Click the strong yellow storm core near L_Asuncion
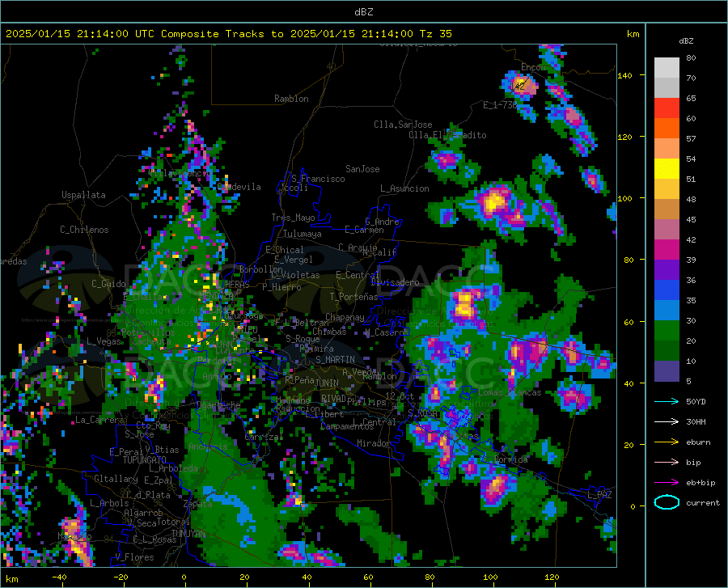728x588 pixels. point(493,202)
